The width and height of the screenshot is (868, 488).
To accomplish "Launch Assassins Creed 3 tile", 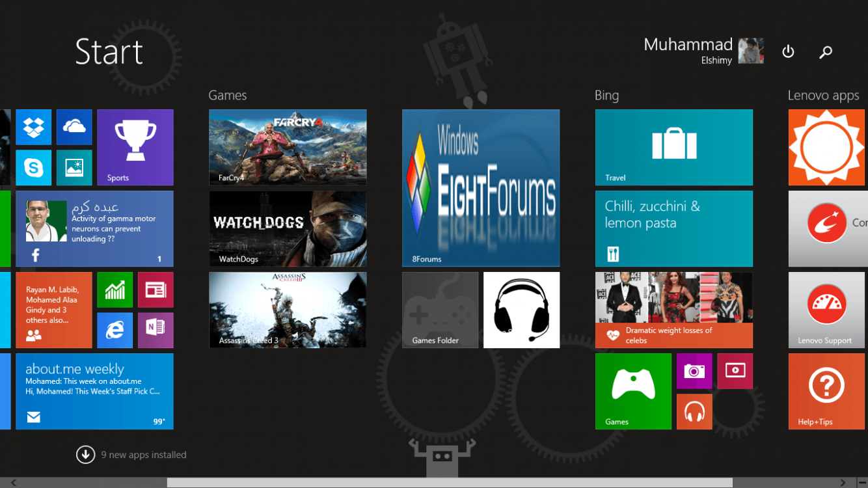I will click(x=288, y=310).
